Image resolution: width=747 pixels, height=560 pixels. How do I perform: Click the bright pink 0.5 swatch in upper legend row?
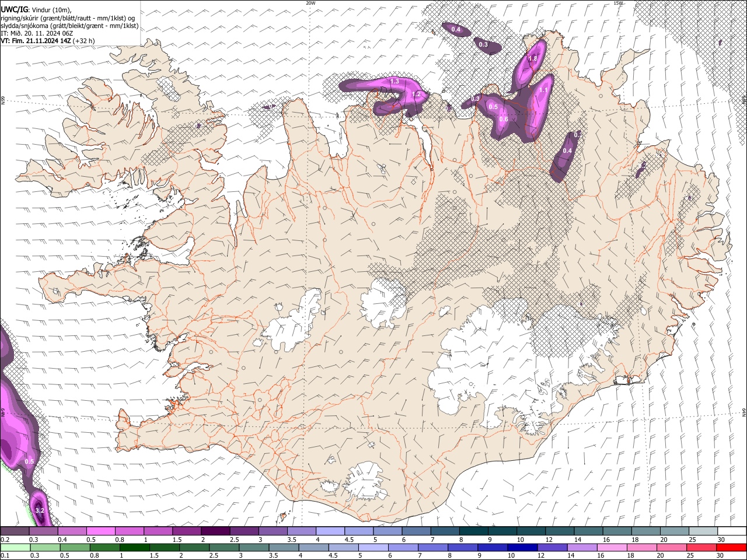tap(100, 531)
